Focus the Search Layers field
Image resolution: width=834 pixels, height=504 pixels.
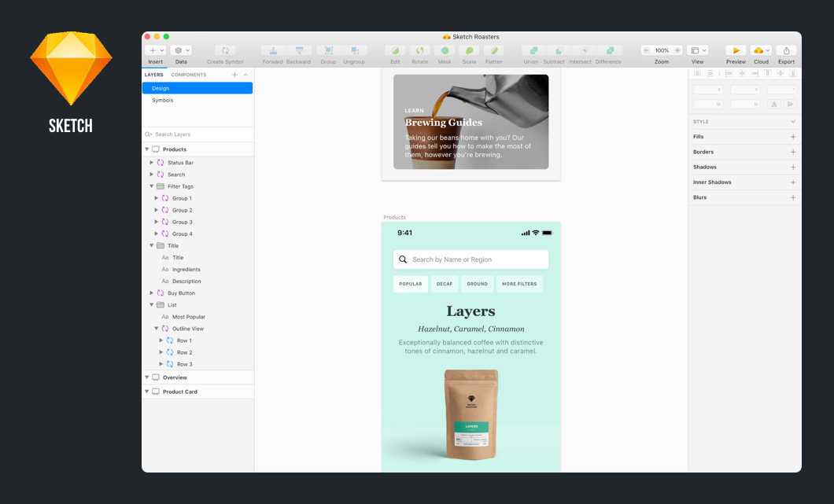tap(197, 134)
